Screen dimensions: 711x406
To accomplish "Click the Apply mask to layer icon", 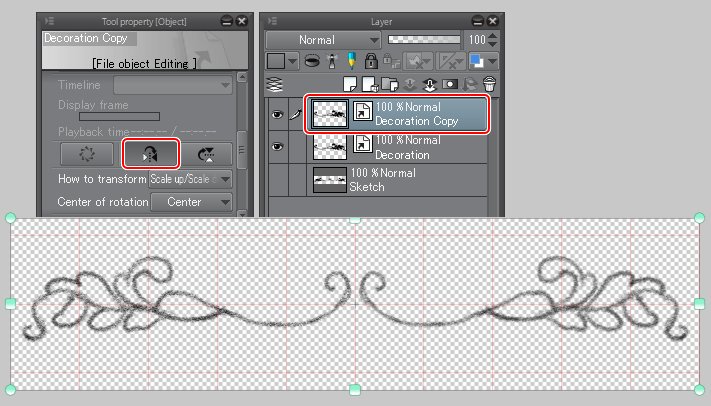I will (x=470, y=84).
